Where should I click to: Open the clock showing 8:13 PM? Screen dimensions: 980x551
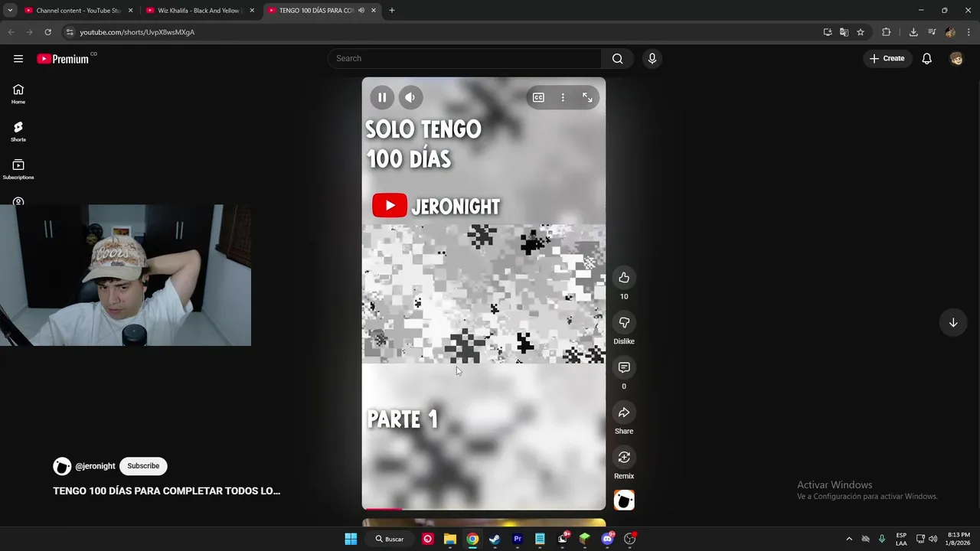point(959,539)
